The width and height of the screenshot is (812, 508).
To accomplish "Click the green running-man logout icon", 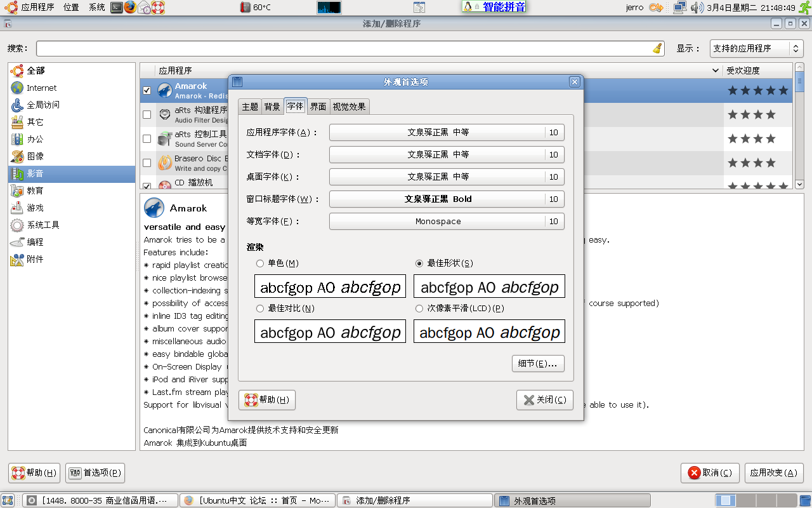I will (804, 8).
